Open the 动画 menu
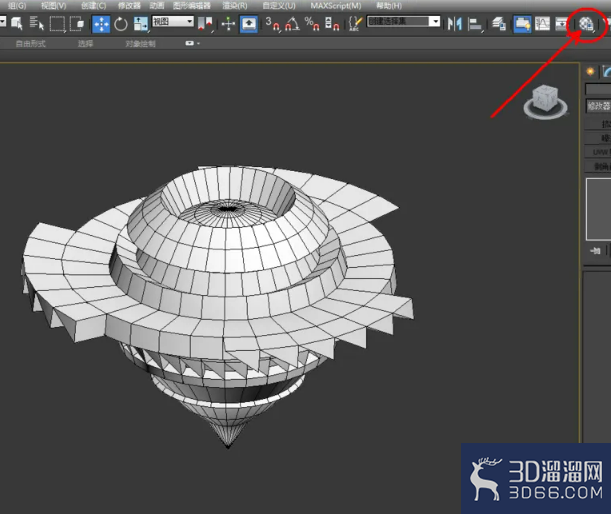611x514 pixels. click(x=157, y=6)
